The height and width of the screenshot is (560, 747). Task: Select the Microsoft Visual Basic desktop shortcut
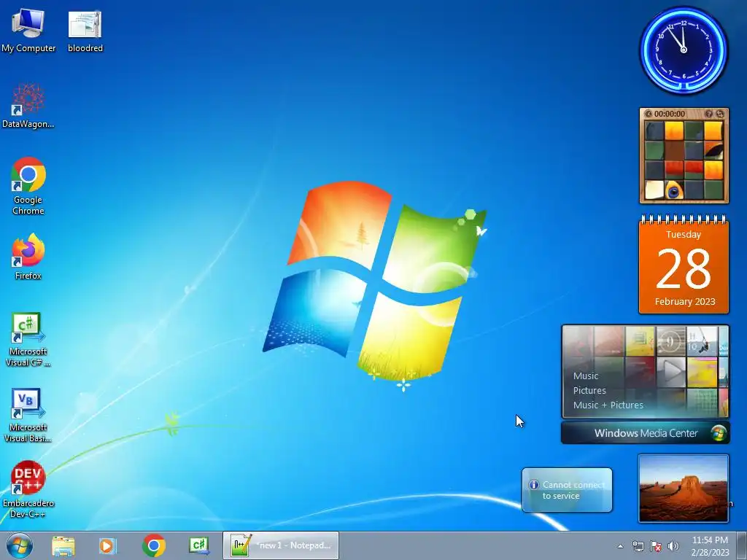point(28,415)
